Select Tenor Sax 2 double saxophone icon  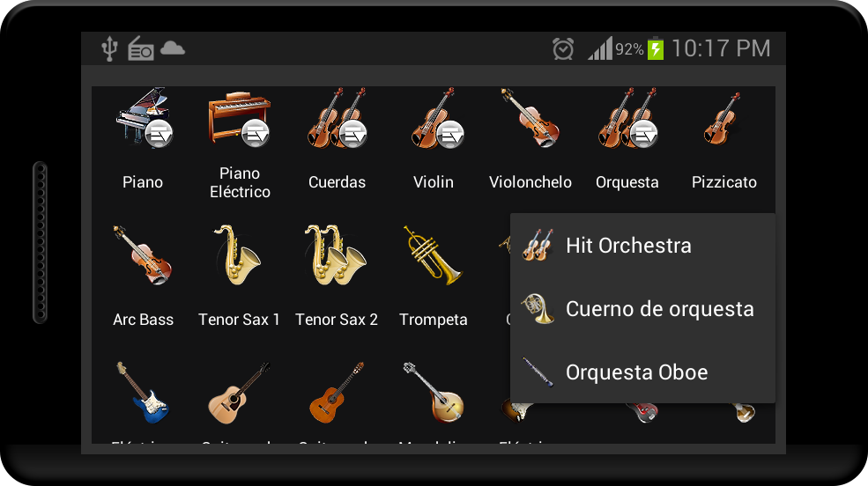(x=336, y=254)
